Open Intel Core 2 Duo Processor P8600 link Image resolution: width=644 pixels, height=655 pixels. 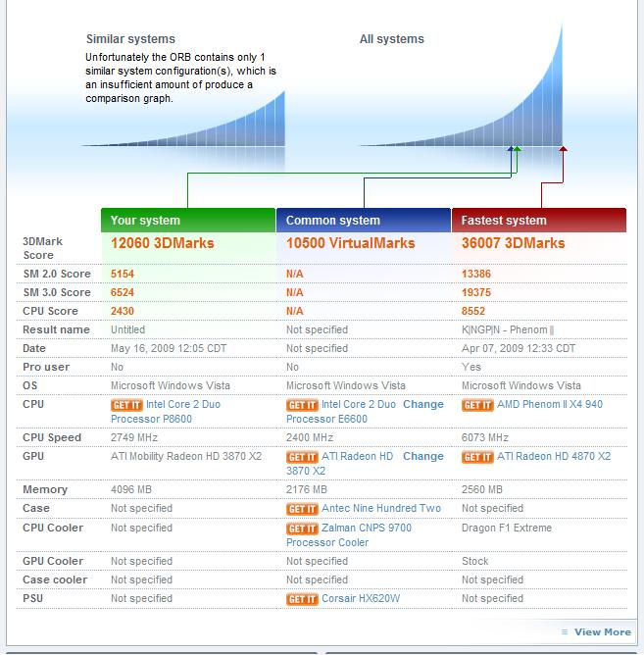(x=166, y=412)
